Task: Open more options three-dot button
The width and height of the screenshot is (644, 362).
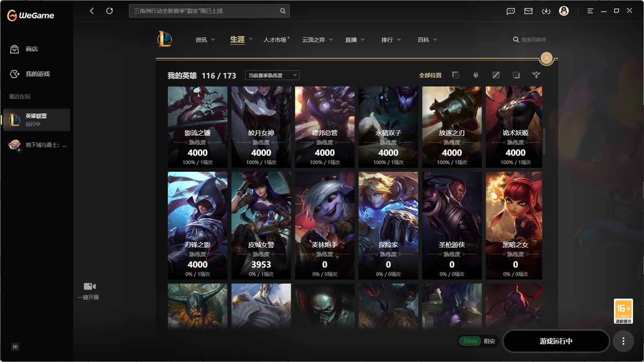Action: click(x=623, y=341)
